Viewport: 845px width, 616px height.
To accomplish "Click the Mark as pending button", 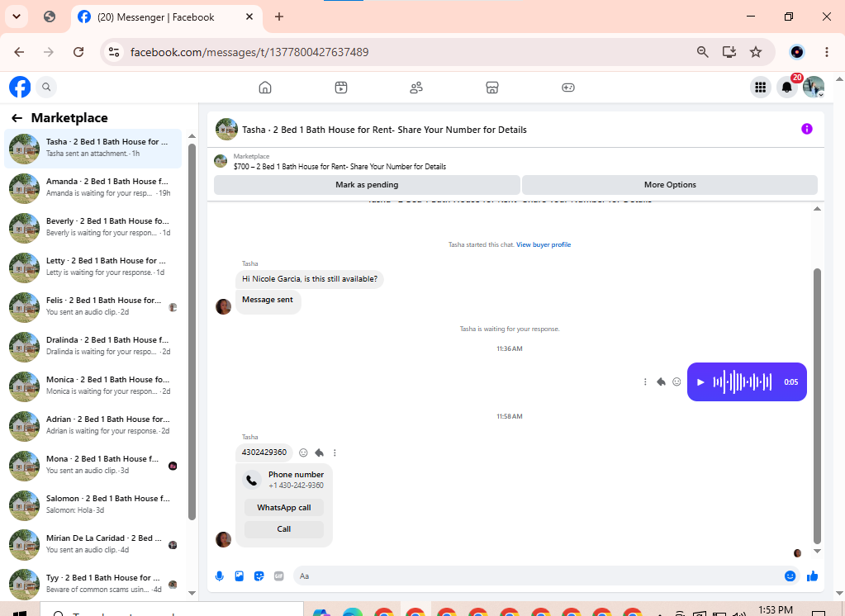I will 367,185.
